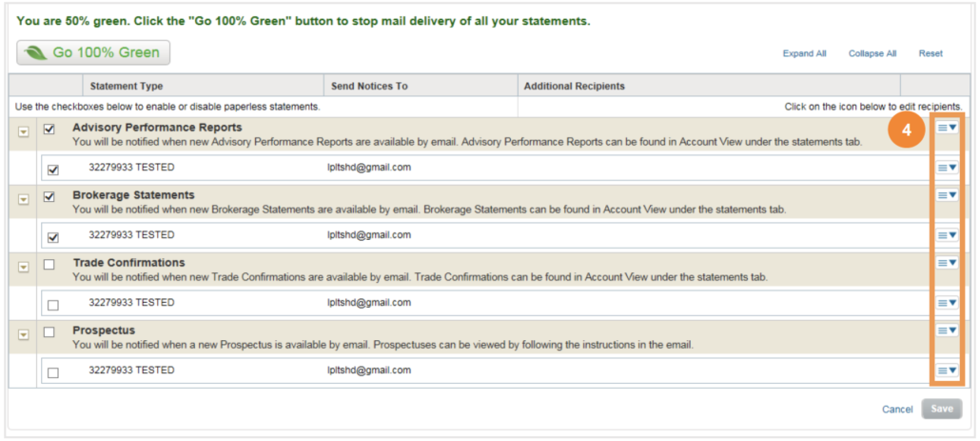The height and width of the screenshot is (441, 980).
Task: Open edit-recipients icon for Advisory Performance Reports
Action: [x=947, y=128]
